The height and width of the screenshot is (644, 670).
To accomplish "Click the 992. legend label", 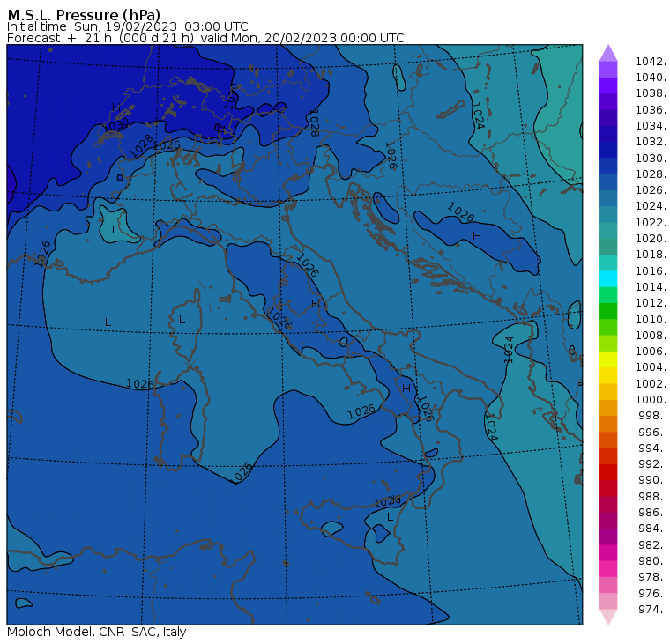I will click(652, 464).
